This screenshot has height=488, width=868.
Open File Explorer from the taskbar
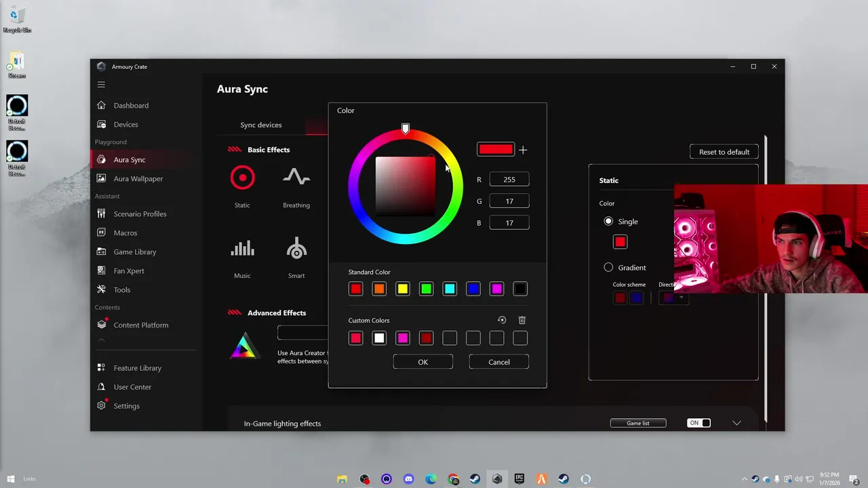pyautogui.click(x=342, y=479)
